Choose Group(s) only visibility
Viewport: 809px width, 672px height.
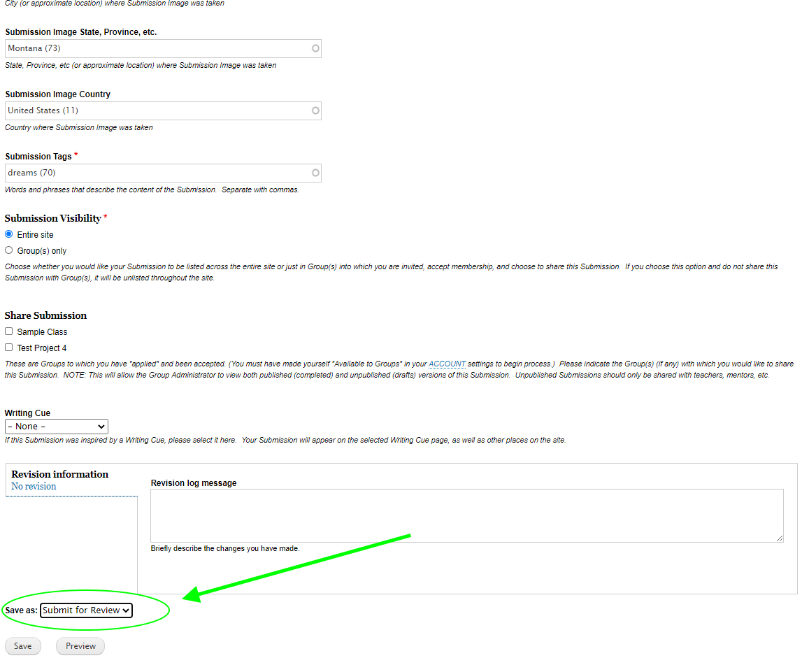pyautogui.click(x=9, y=250)
